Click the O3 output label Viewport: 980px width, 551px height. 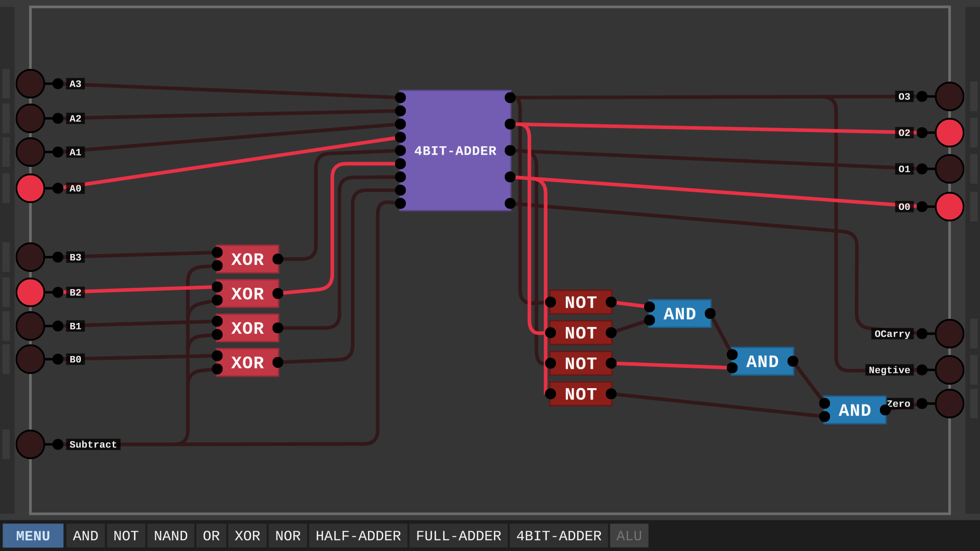[x=904, y=96]
